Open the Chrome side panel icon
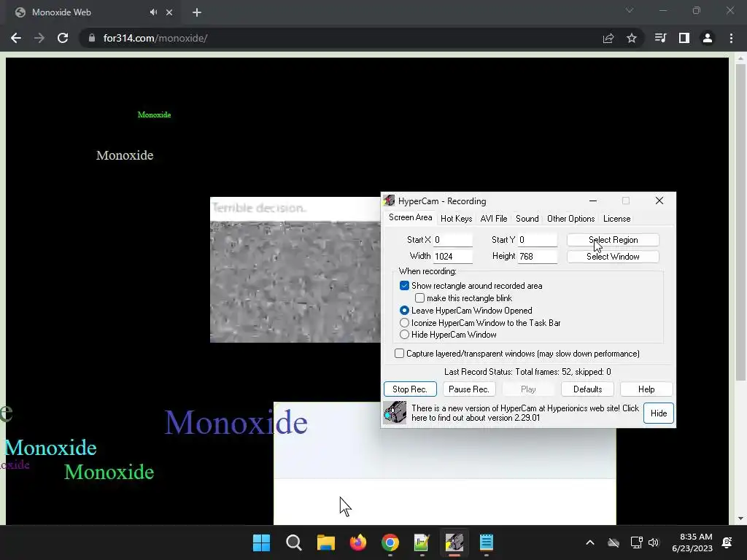This screenshot has height=560, width=747. [x=684, y=38]
